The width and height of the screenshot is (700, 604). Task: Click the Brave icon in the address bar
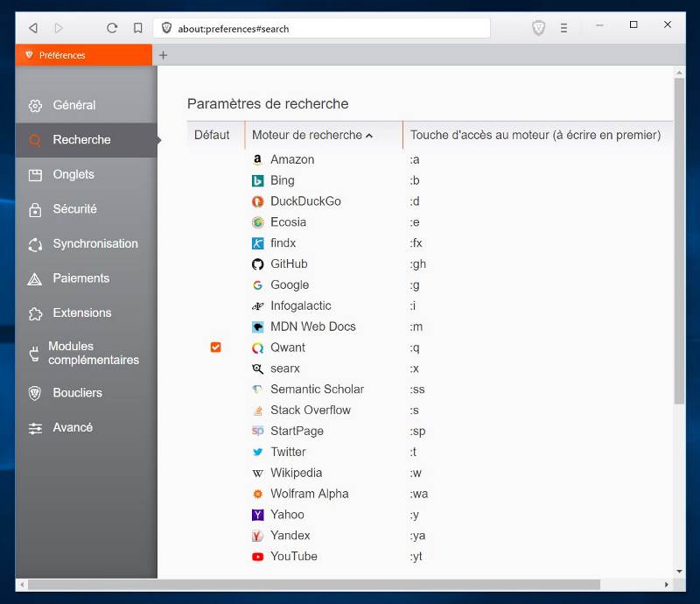pyautogui.click(x=166, y=28)
